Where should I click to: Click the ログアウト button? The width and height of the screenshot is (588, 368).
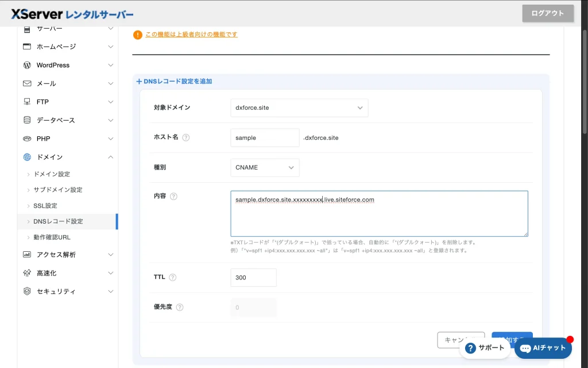[x=547, y=13]
